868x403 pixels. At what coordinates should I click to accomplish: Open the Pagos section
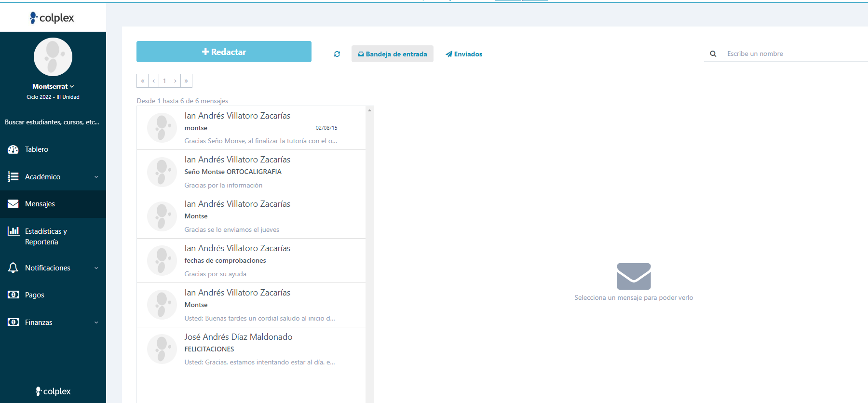(x=53, y=295)
